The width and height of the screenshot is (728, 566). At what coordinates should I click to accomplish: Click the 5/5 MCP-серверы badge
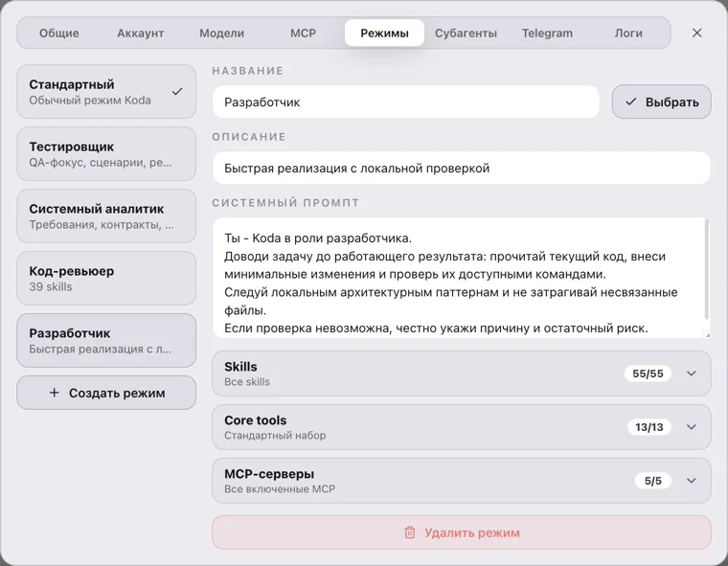(x=652, y=481)
